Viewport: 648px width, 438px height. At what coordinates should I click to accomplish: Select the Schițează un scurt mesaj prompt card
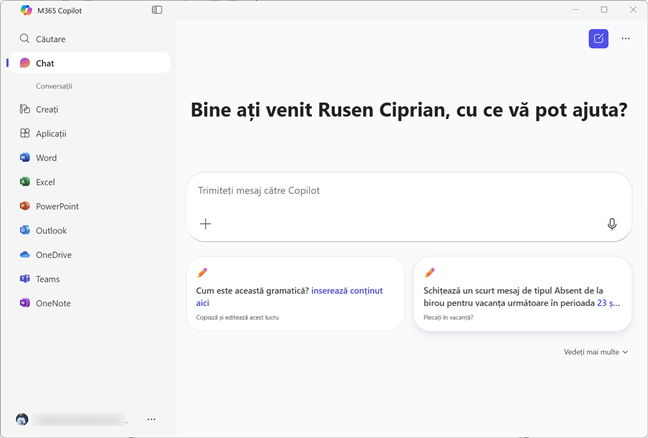coord(523,294)
